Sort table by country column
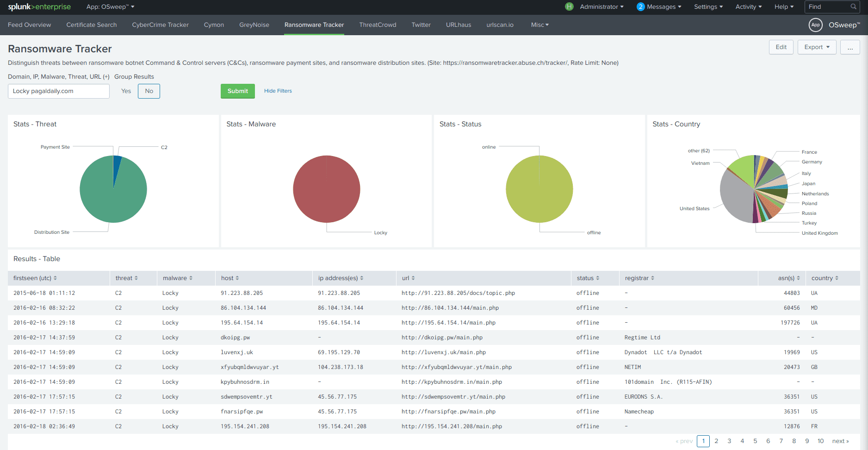 coord(825,278)
